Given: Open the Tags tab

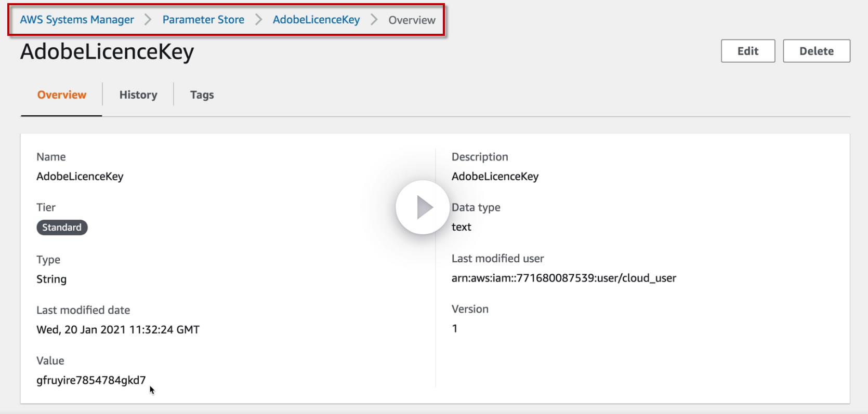Looking at the screenshot, I should pyautogui.click(x=202, y=95).
